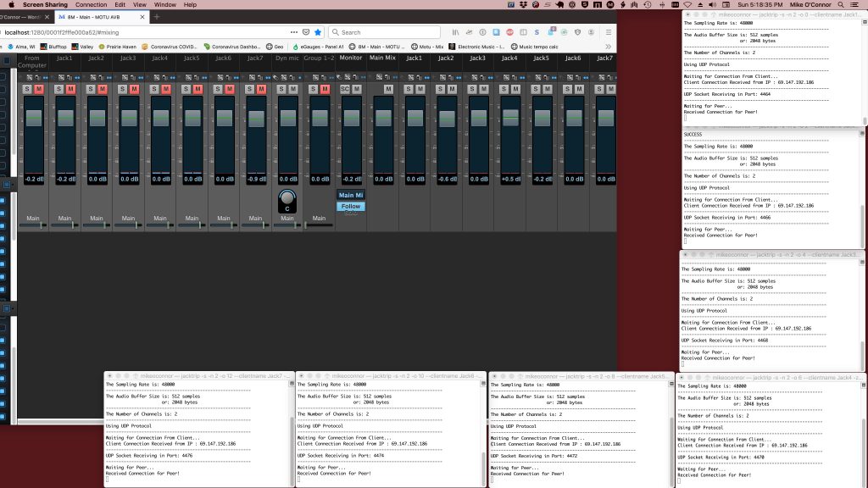
Task: Click the leftmost icon on the Dyn mic strip
Action: click(x=275, y=77)
